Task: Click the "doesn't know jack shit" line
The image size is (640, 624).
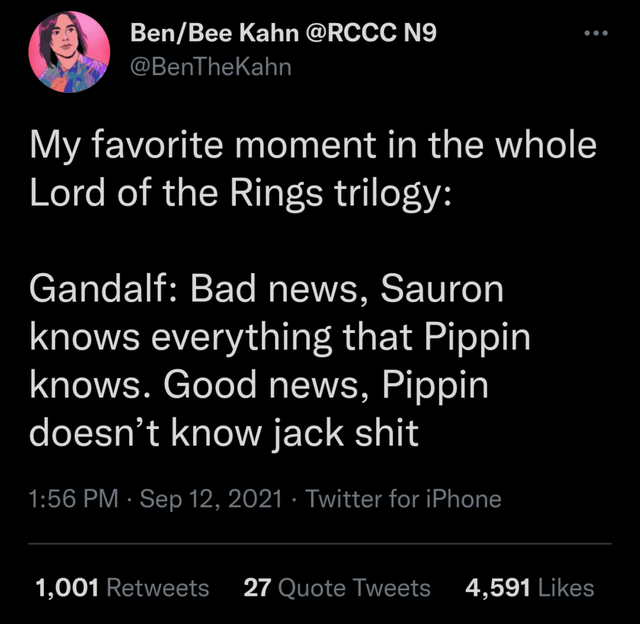Action: click(x=224, y=435)
